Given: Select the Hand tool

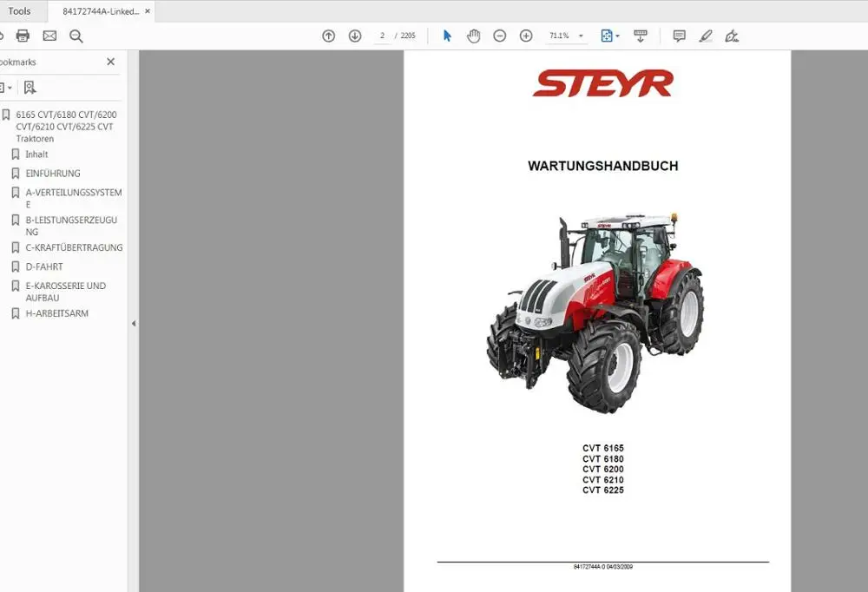Looking at the screenshot, I should [x=474, y=36].
